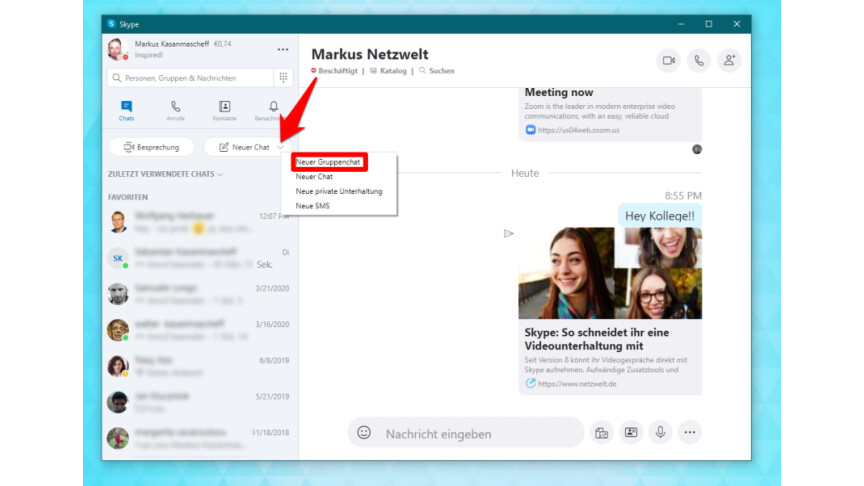Open the us04web.zoom.us link
Screen dimensions: 864x486
point(578,130)
